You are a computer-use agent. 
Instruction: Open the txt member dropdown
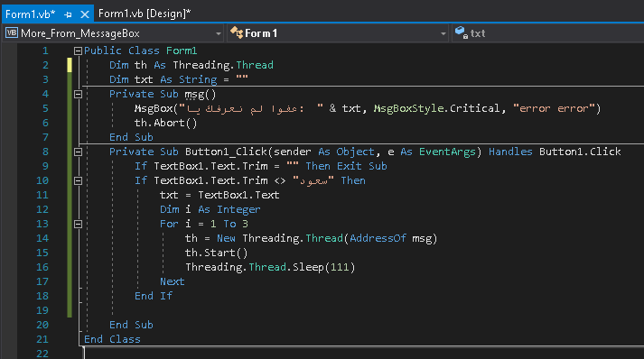click(x=548, y=33)
